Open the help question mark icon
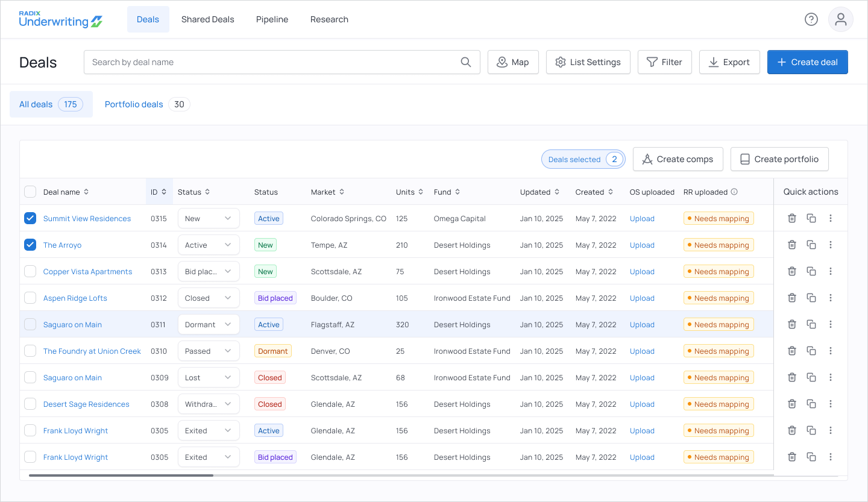The height and width of the screenshot is (502, 868). point(811,19)
